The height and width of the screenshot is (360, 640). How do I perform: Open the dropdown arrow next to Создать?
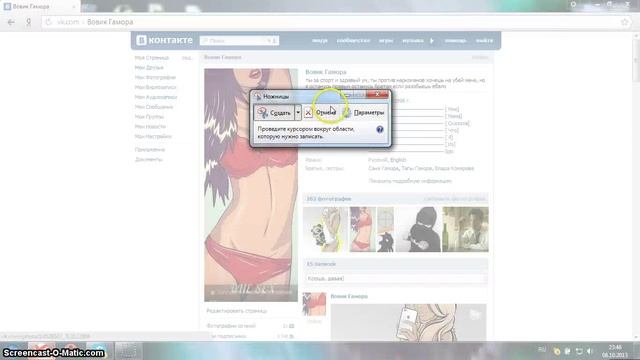pyautogui.click(x=298, y=113)
